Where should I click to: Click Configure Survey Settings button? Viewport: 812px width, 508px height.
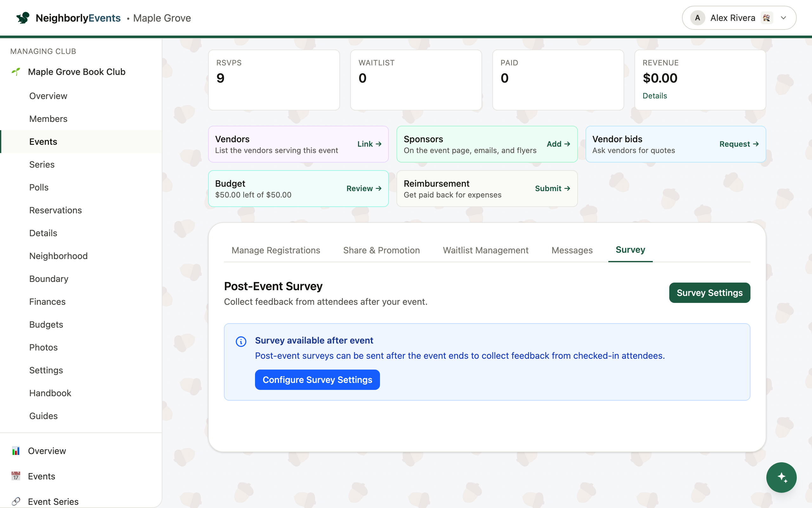tap(318, 380)
